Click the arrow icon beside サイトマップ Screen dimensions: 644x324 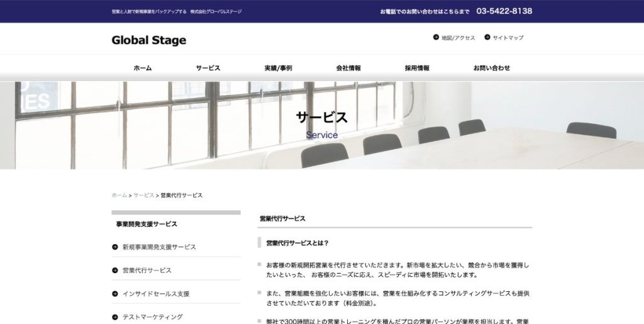[x=487, y=38]
